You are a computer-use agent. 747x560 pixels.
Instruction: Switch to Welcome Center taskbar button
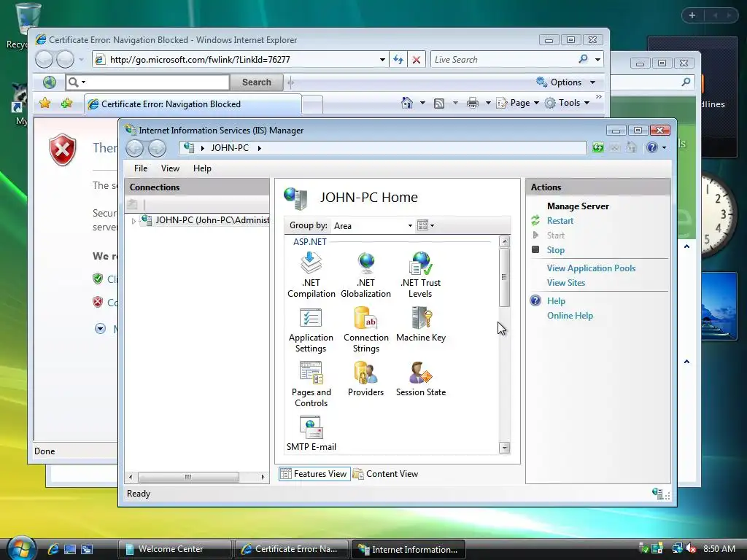pyautogui.click(x=174, y=549)
